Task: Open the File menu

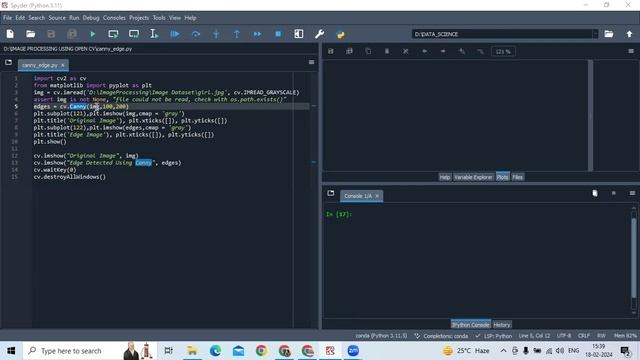Action: (x=7, y=18)
